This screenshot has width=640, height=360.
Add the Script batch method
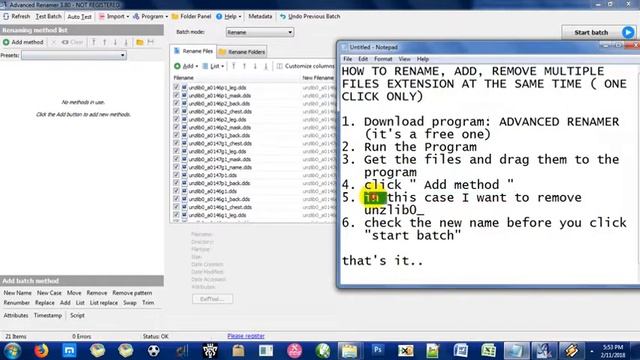pyautogui.click(x=77, y=316)
